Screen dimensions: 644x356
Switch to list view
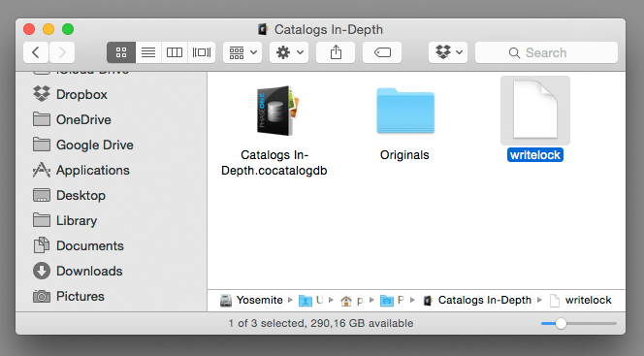pos(148,52)
